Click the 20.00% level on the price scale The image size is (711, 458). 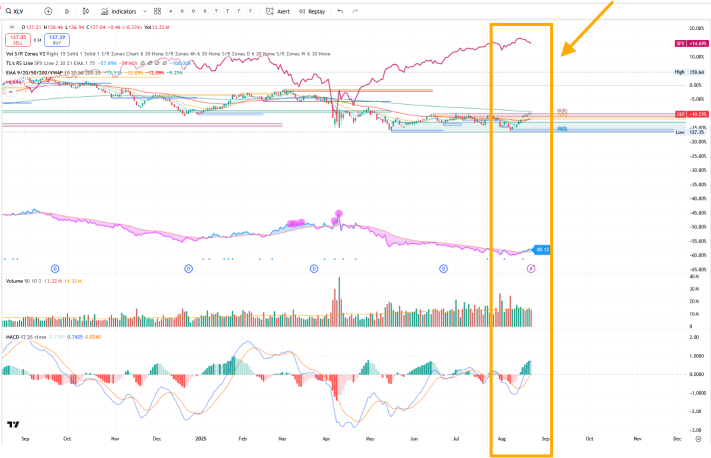click(x=696, y=28)
